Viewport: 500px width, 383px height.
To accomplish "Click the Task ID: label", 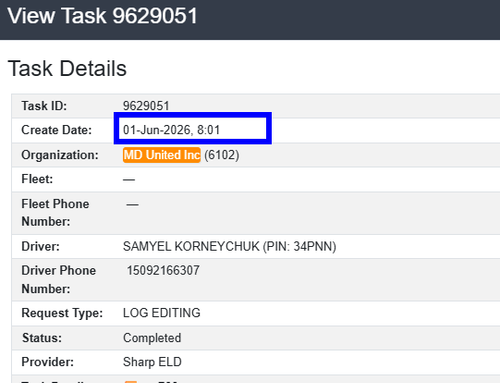I will pos(44,106).
